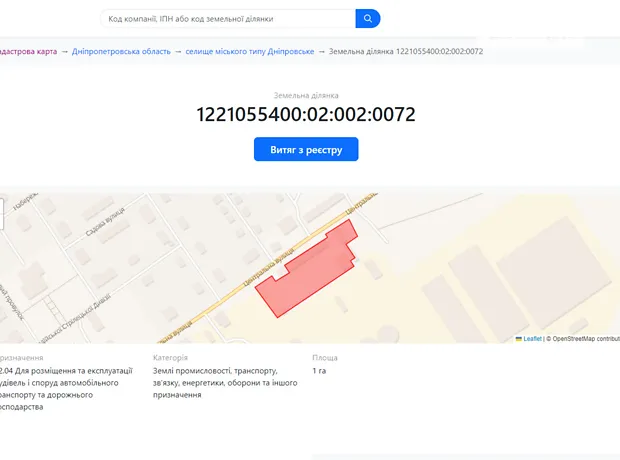
Task: Open the cadastral map breadcrumb link
Action: click(x=27, y=51)
